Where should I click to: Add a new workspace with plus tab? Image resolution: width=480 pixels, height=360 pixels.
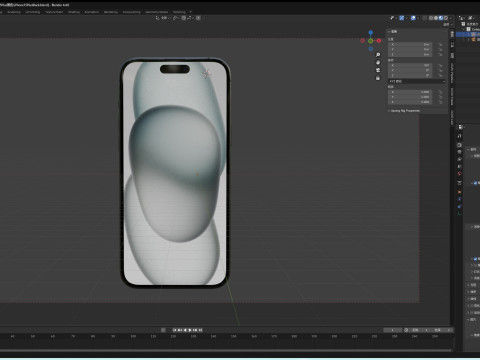191,12
